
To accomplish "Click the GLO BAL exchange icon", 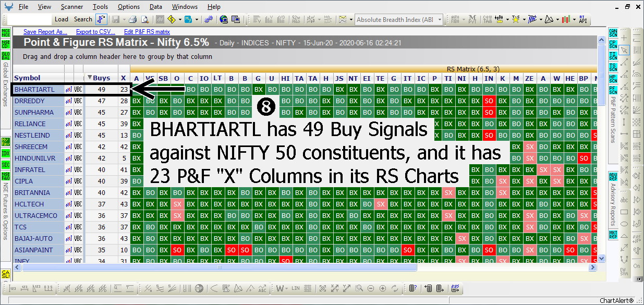I will [6, 56].
